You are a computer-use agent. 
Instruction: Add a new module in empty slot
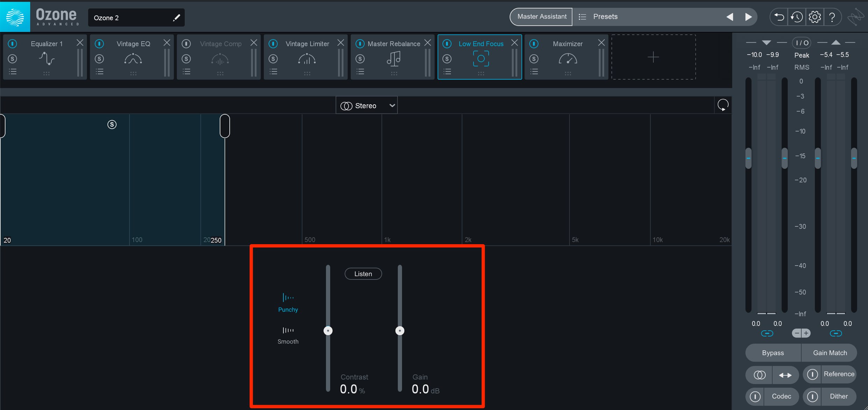click(x=653, y=57)
